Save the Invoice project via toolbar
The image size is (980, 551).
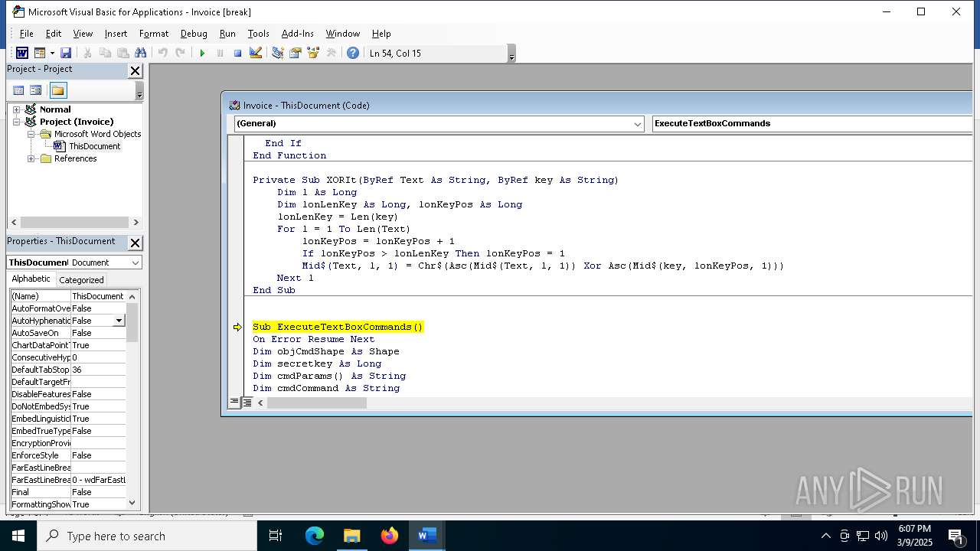[x=66, y=53]
